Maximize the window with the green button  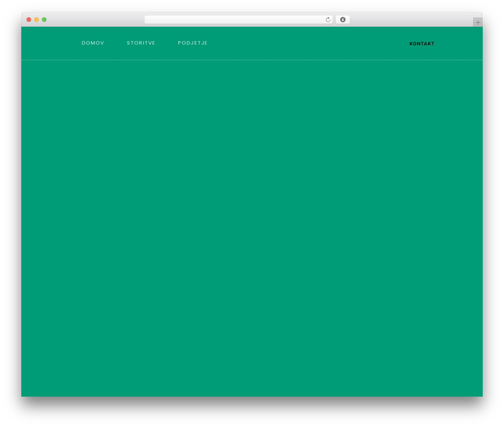point(44,20)
